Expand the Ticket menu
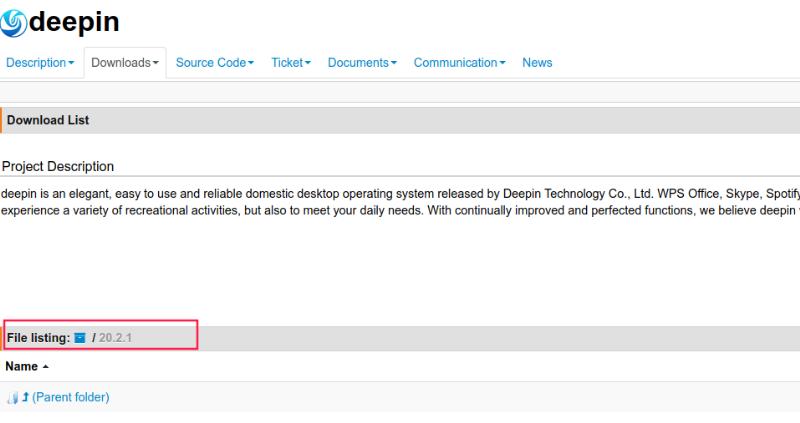Screen dimensions: 800x423 coord(291,62)
